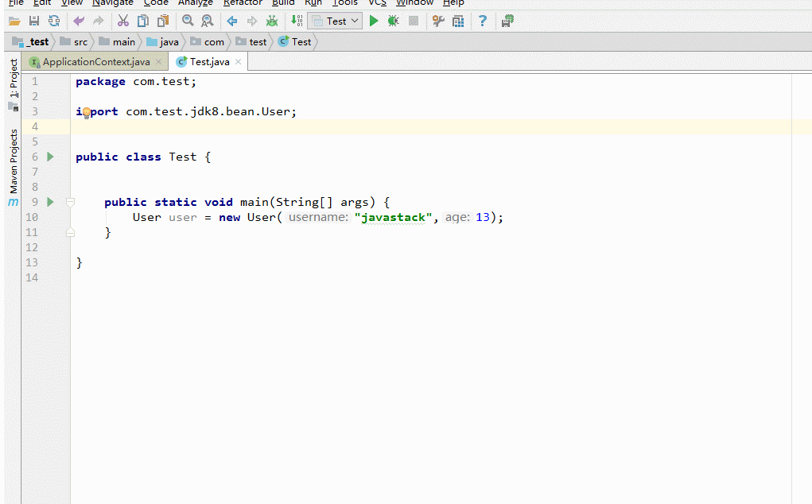
Task: Click the green bug toolbar icon
Action: point(272,21)
